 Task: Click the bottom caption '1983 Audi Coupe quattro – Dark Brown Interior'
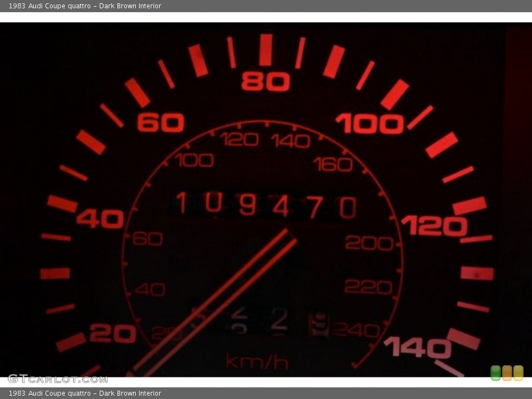click(85, 393)
